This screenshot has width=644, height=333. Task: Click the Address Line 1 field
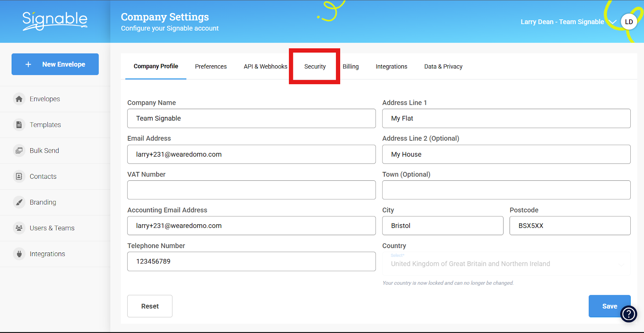click(506, 118)
